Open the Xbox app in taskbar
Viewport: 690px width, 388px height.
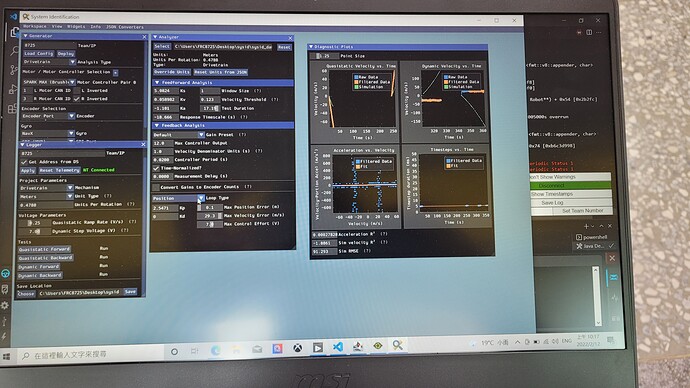(298, 348)
